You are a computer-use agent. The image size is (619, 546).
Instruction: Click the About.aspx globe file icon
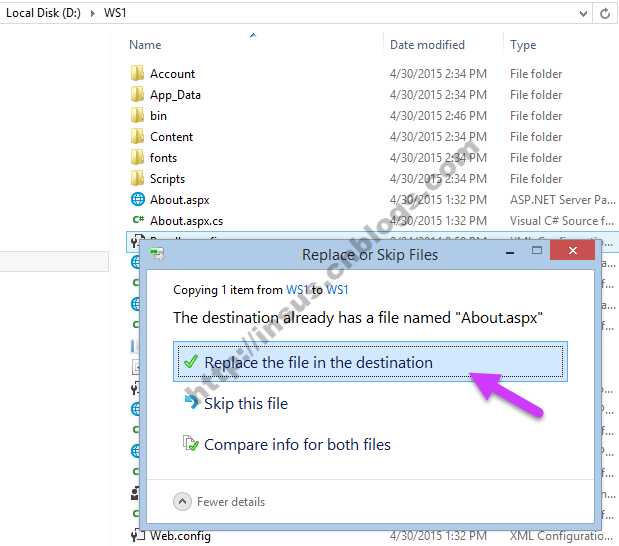(x=137, y=199)
